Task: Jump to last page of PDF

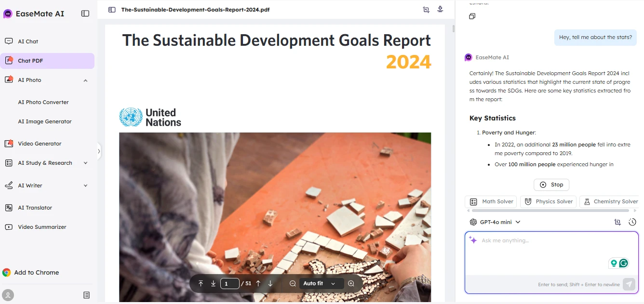Action: pyautogui.click(x=213, y=283)
